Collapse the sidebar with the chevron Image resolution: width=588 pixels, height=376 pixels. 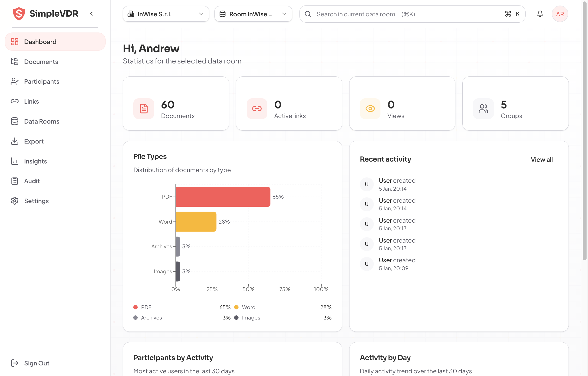92,14
